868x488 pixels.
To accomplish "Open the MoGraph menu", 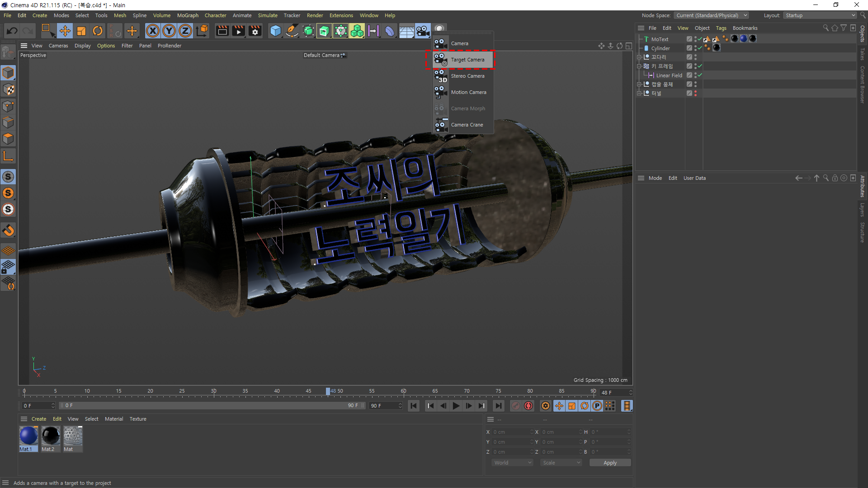I will pos(188,15).
